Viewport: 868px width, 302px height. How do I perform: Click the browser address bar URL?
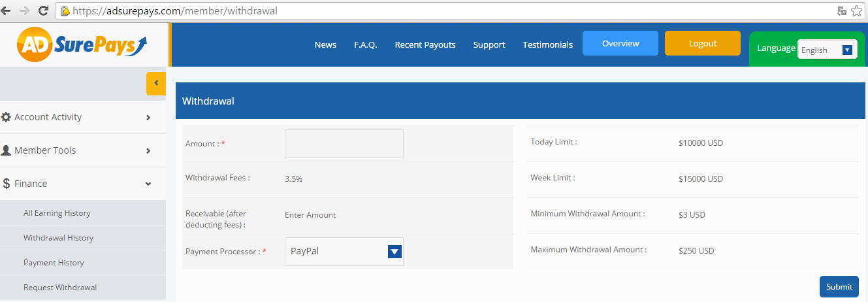(175, 11)
